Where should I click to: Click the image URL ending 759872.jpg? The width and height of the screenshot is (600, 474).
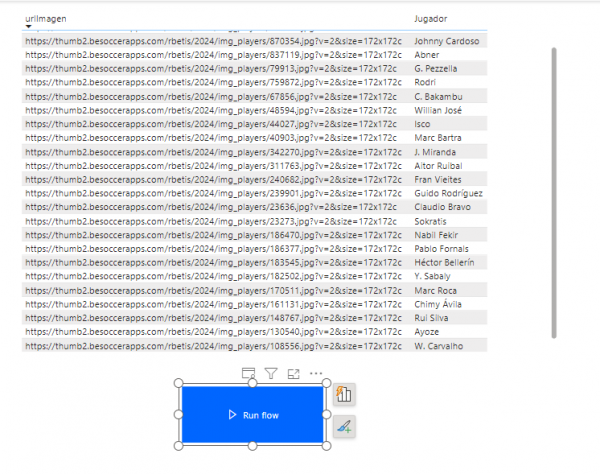(x=214, y=82)
